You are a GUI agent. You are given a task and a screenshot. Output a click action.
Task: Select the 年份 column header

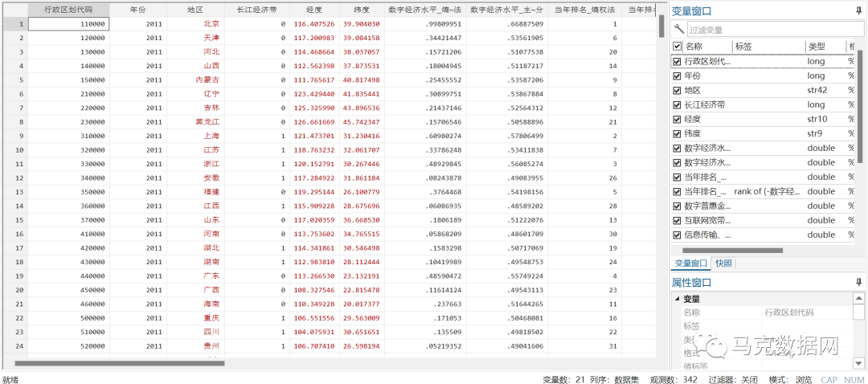[x=138, y=10]
